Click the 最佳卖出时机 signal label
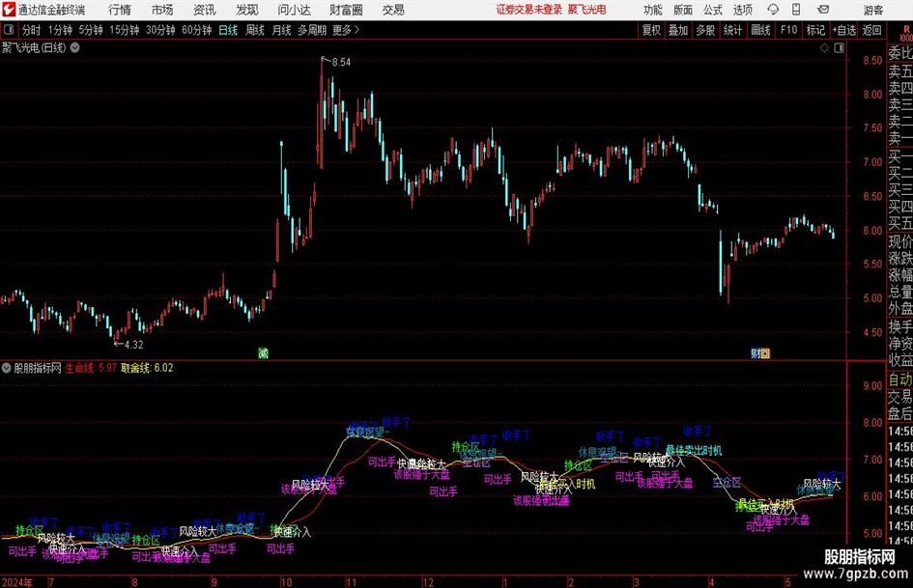 [x=694, y=451]
